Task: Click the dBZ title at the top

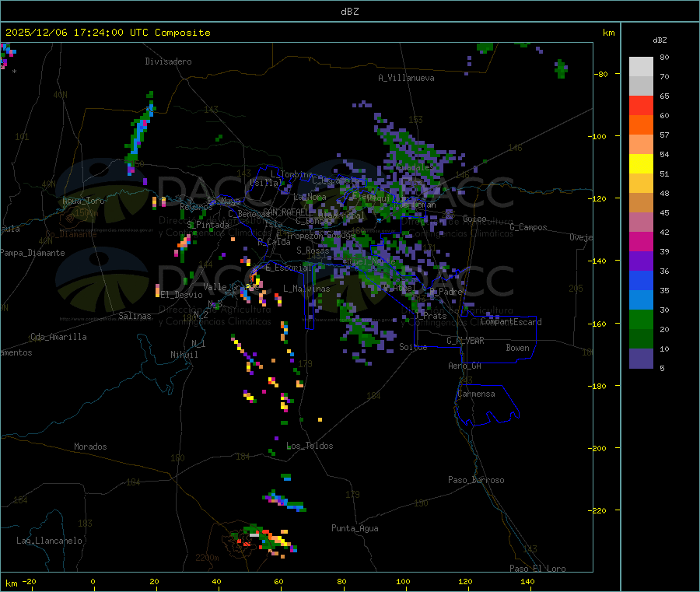Action: [x=349, y=12]
